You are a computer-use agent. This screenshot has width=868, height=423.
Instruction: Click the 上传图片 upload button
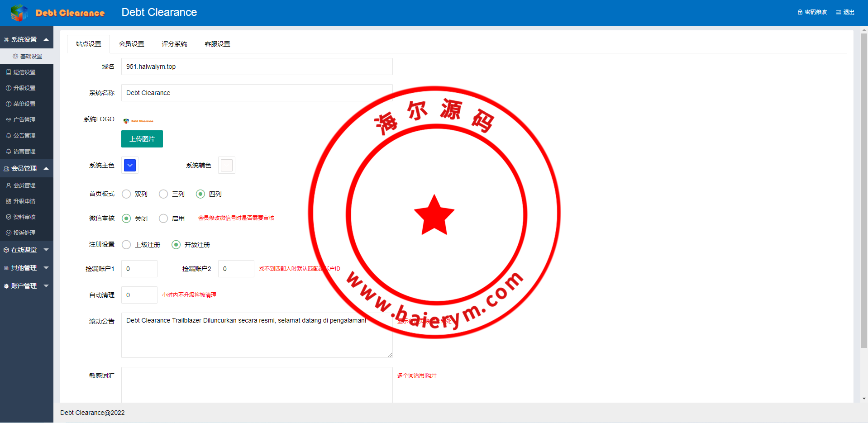pyautogui.click(x=142, y=139)
